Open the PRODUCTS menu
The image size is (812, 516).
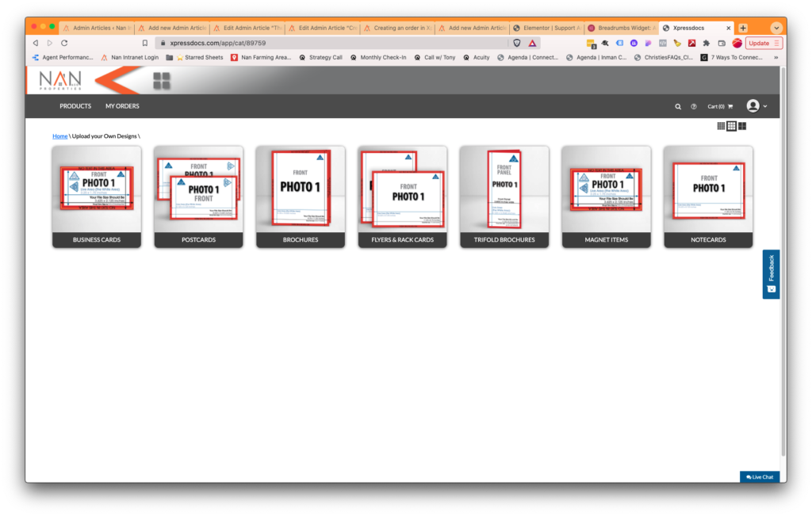click(x=75, y=106)
